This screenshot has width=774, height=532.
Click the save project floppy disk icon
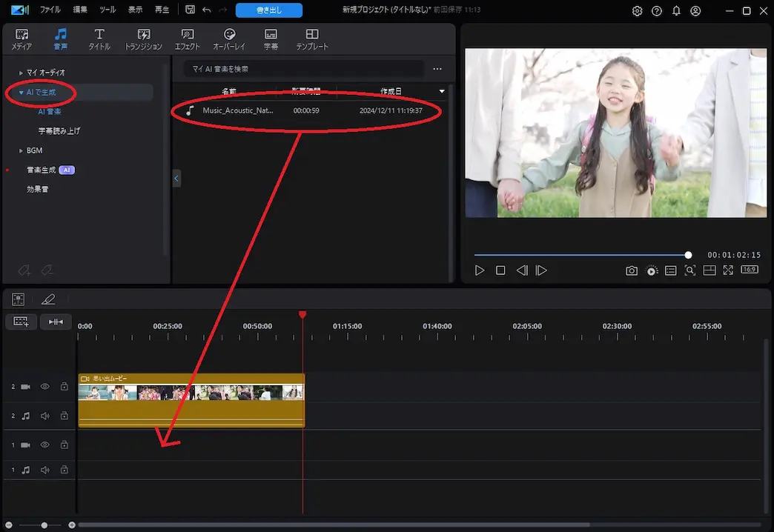pyautogui.click(x=191, y=10)
